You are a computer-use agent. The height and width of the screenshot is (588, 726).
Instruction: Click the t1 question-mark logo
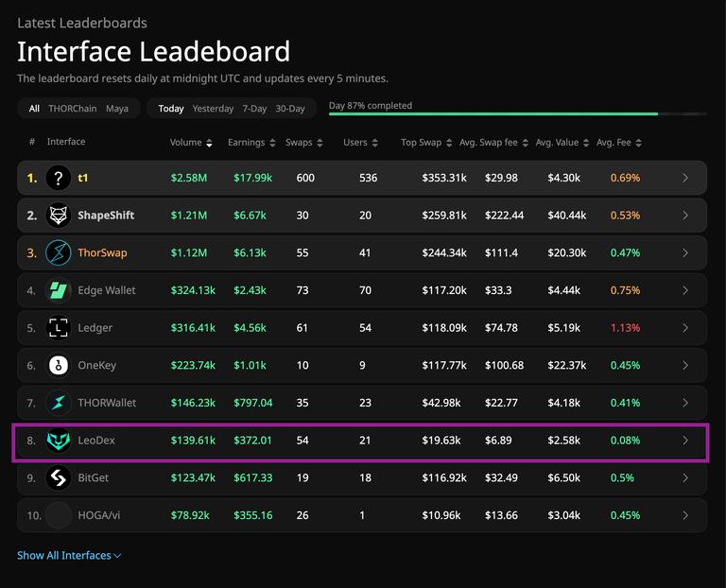(59, 178)
